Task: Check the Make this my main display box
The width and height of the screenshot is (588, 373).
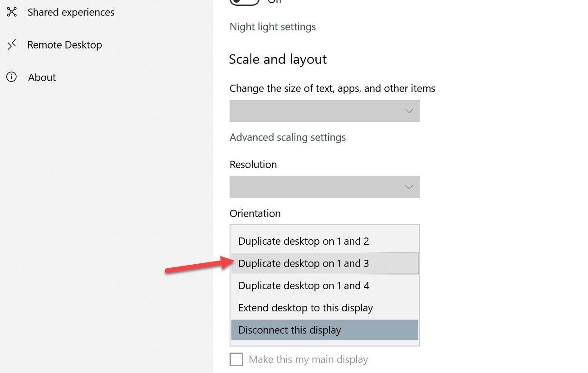Action: (236, 360)
